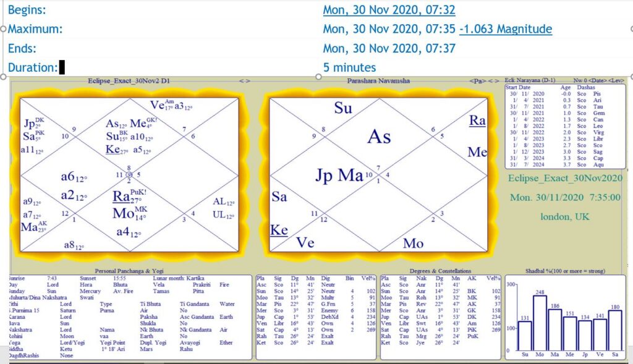Screen dimensions: 633x364
Task: Click Jupiter 'Jp' with DK in D1 chart
Action: pyautogui.click(x=33, y=123)
